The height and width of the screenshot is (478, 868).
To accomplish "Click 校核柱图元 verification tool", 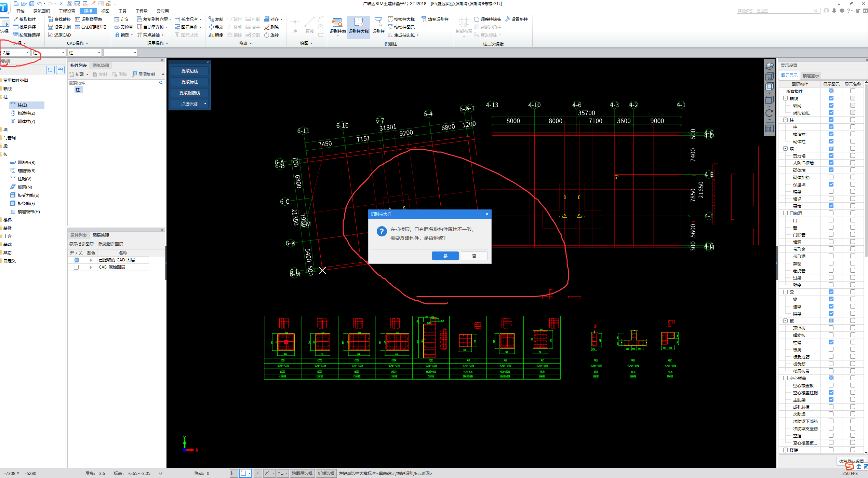I will click(x=401, y=27).
